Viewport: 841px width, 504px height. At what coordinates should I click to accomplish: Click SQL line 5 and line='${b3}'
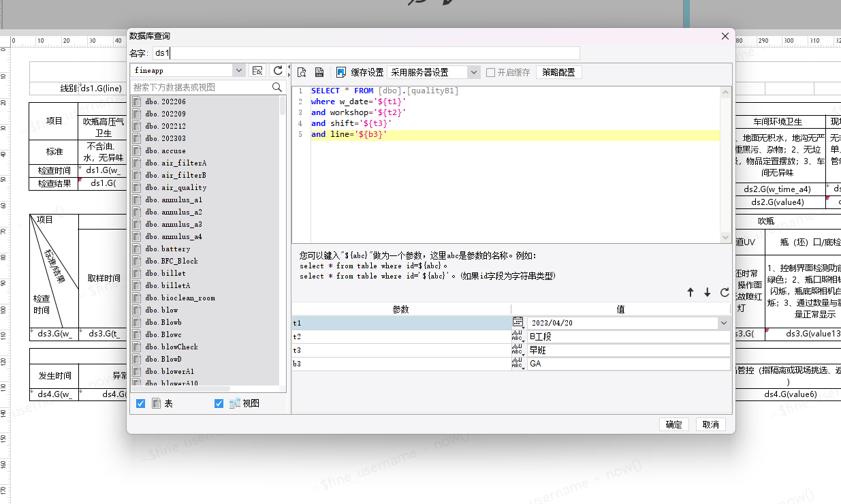tap(349, 134)
